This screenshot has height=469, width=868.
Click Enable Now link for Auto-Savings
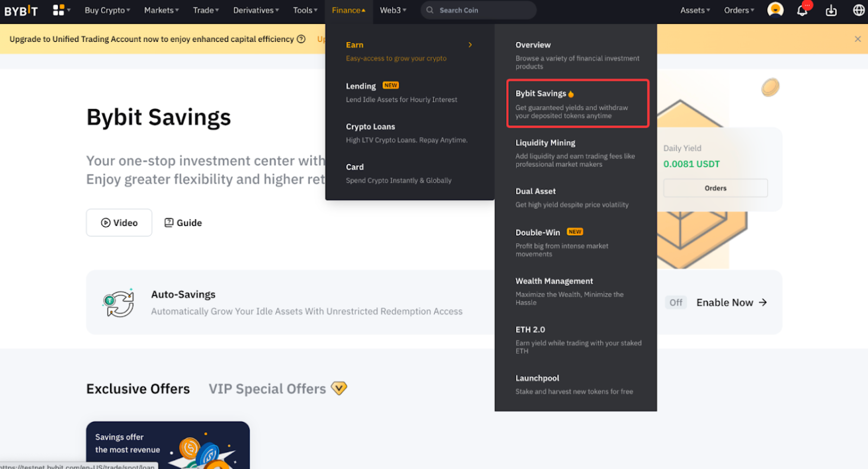point(732,302)
